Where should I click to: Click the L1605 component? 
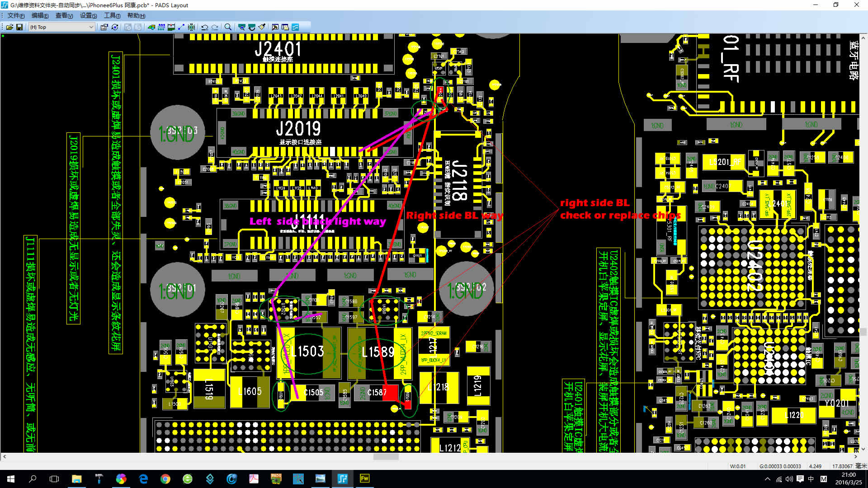tap(250, 391)
